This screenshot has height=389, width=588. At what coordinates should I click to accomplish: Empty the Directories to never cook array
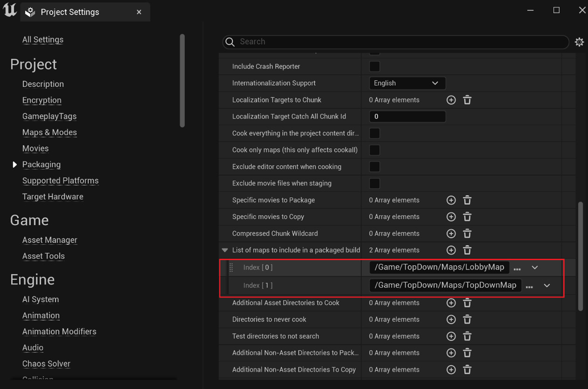coord(467,320)
